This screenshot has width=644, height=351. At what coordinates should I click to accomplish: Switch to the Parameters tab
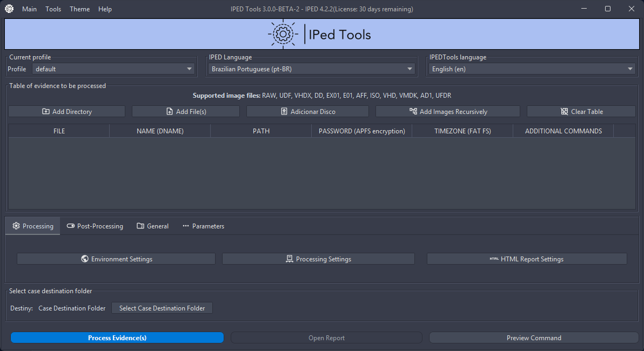point(203,226)
